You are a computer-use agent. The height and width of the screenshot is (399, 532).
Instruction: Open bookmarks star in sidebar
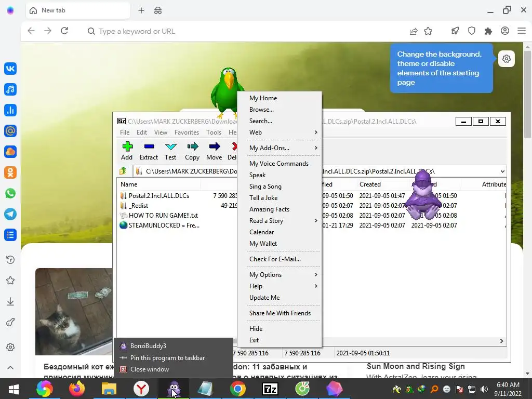click(10, 281)
